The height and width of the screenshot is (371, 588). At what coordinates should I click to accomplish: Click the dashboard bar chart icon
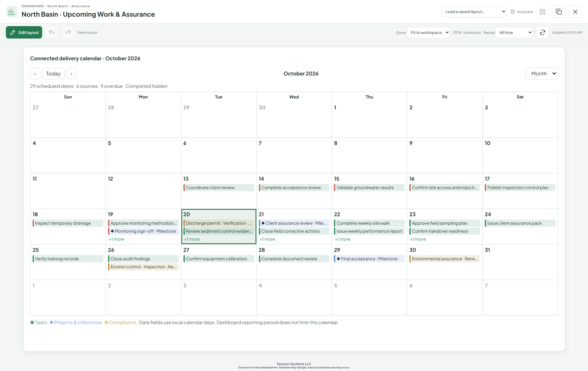11,11
